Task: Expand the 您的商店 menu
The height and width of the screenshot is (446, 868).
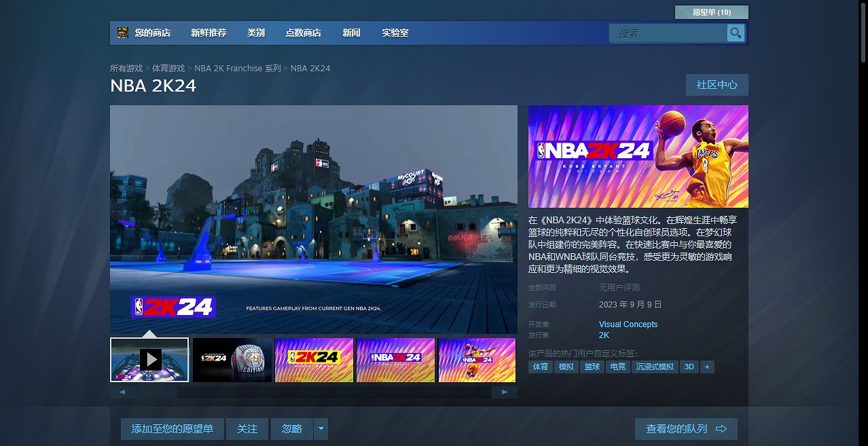Action: (152, 33)
